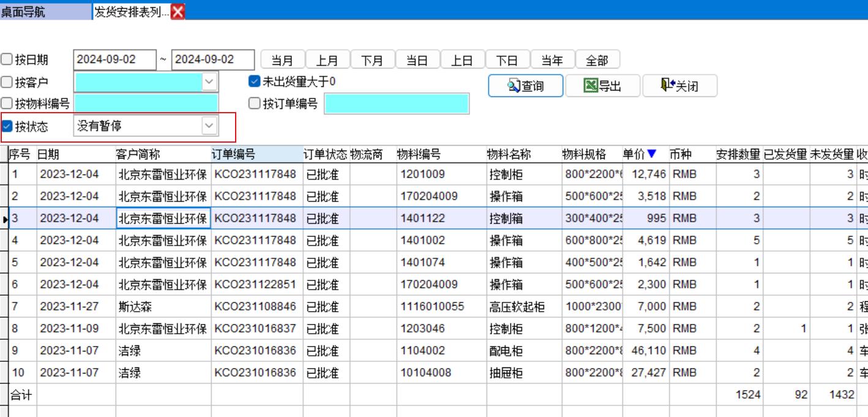The height and width of the screenshot is (417, 868).
Task: Open the 按客户 customer dropdown
Action: tap(209, 81)
